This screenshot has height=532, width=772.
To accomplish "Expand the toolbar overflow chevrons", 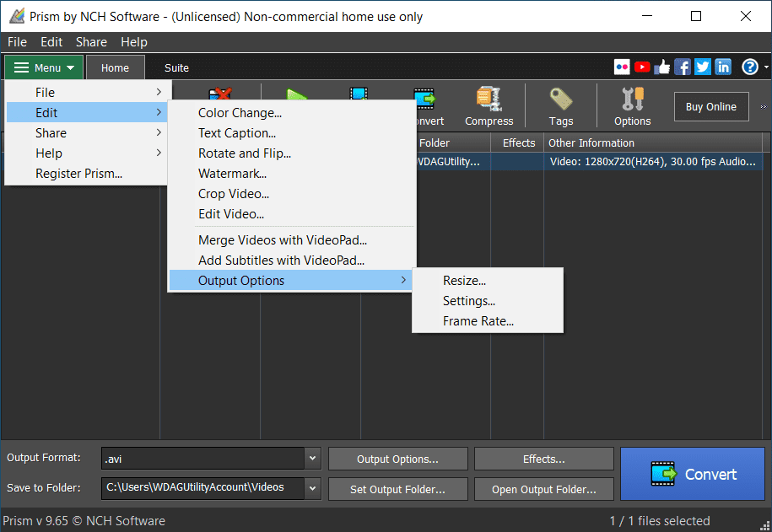I will click(x=763, y=107).
